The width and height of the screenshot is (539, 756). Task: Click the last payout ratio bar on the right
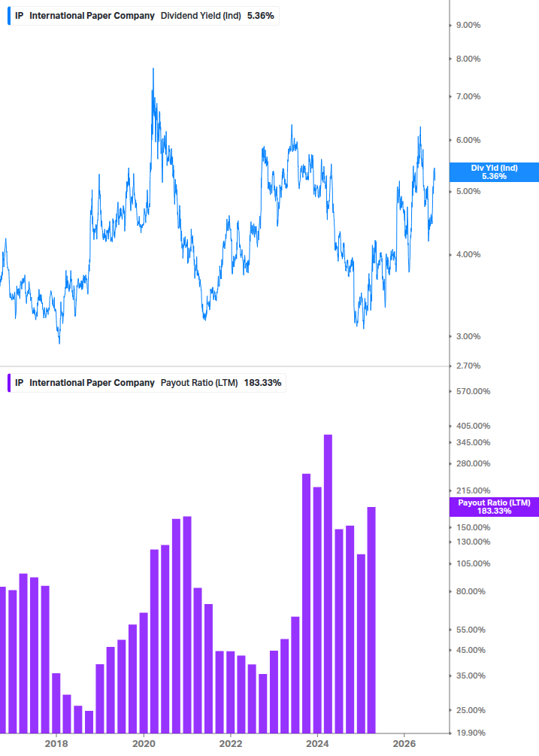coord(371,620)
